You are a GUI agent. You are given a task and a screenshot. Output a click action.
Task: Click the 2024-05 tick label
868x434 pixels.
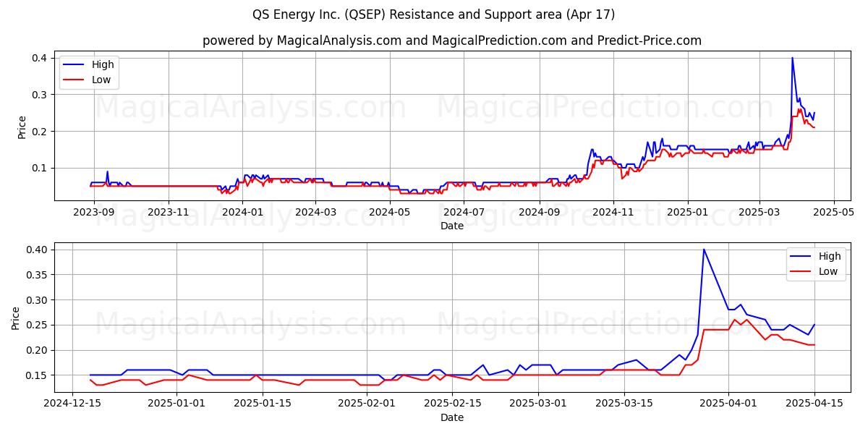pyautogui.click(x=391, y=212)
